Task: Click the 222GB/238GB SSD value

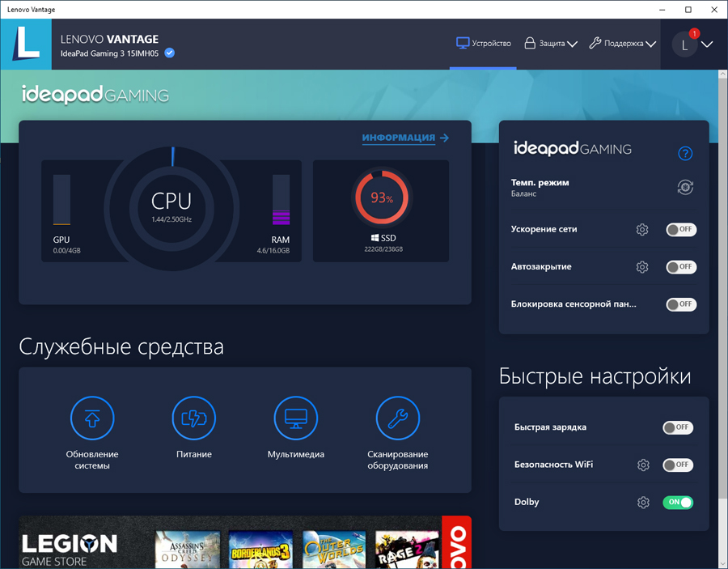Action: (x=383, y=249)
